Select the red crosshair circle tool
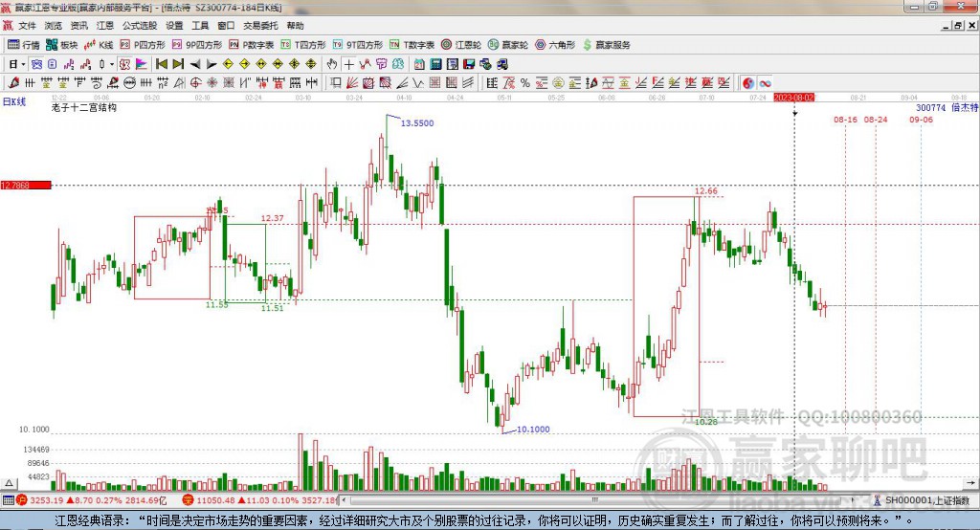This screenshot has height=530, width=980. [x=195, y=83]
